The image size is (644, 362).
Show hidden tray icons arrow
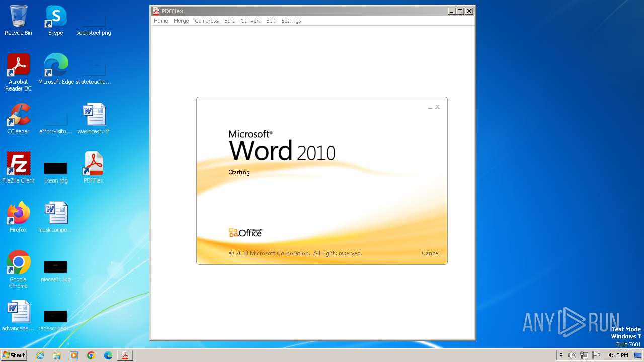coord(561,355)
